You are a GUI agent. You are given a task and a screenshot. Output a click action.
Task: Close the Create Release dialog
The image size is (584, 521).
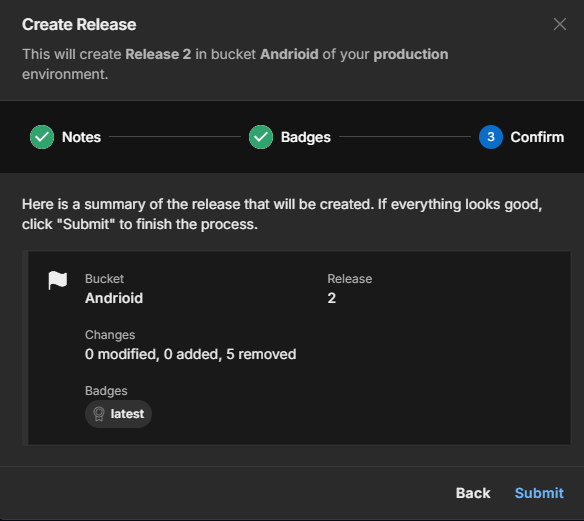click(x=559, y=24)
